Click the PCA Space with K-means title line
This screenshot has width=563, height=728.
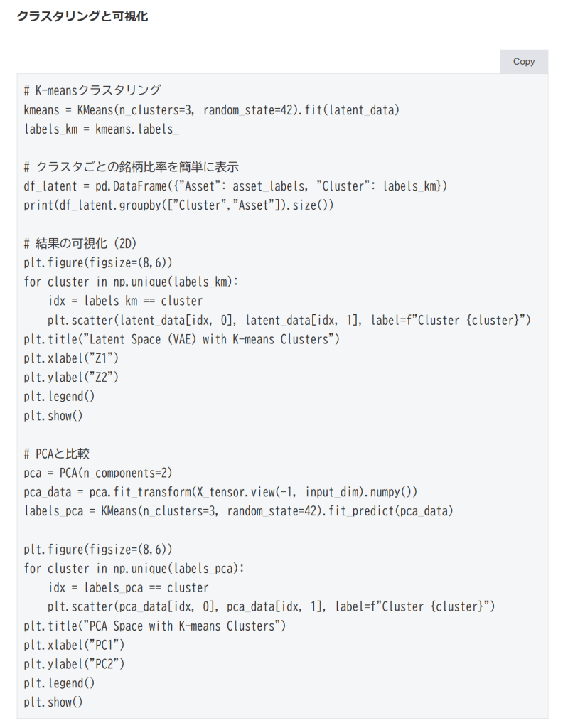(x=154, y=626)
